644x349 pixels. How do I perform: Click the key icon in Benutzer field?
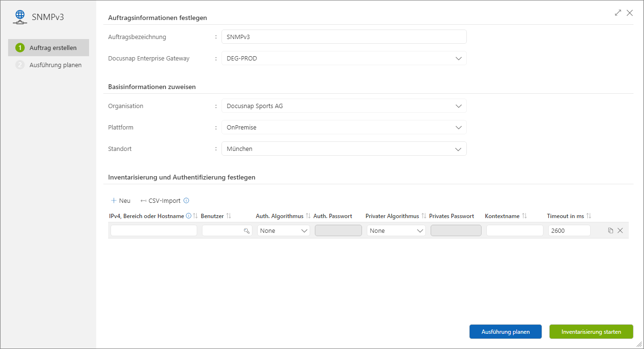247,231
